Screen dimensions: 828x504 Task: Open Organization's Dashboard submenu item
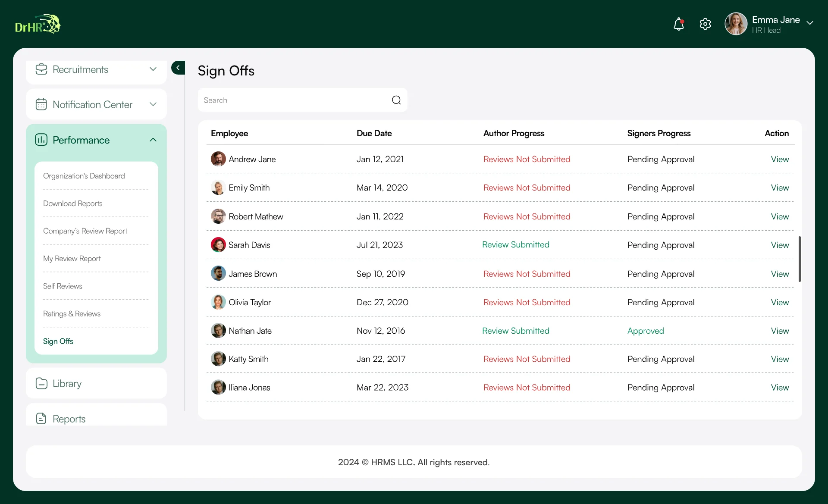click(x=84, y=176)
